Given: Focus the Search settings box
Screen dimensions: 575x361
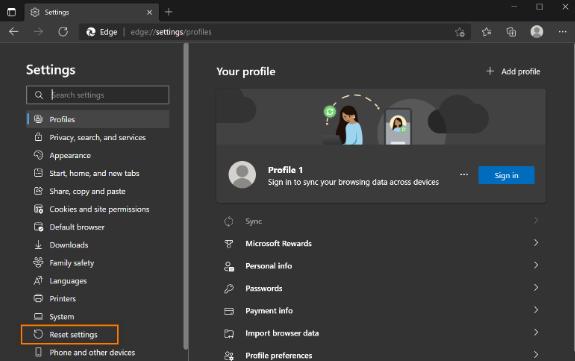Looking at the screenshot, I should coord(98,95).
